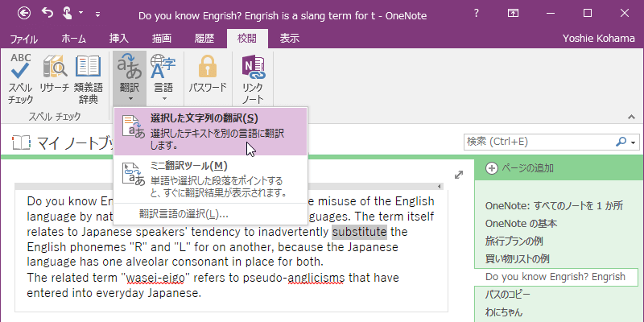Click ページの追加 add page button

(x=519, y=168)
